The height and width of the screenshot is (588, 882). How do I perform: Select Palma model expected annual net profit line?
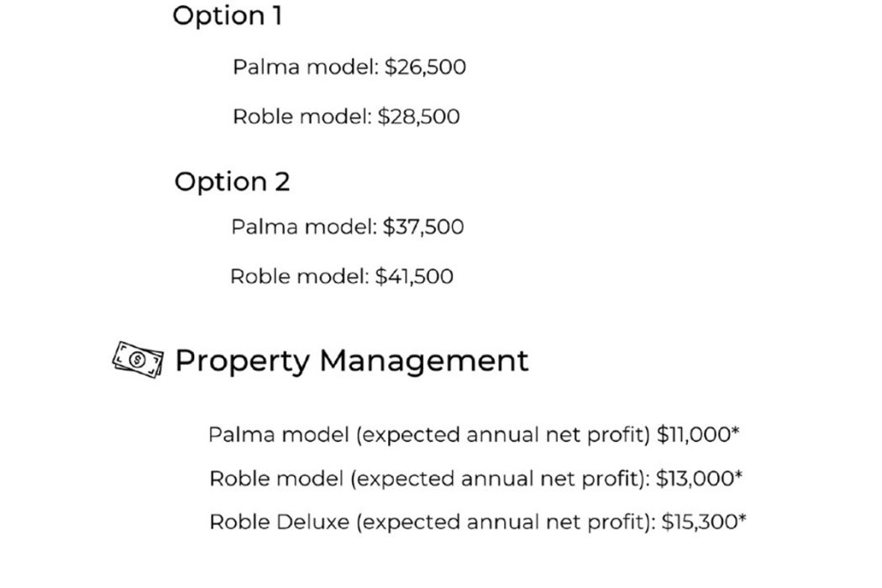click(474, 435)
